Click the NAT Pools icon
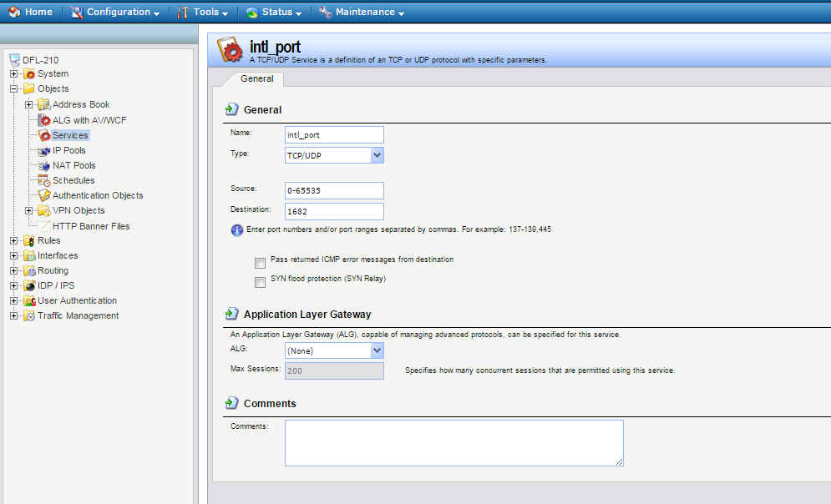 click(44, 165)
